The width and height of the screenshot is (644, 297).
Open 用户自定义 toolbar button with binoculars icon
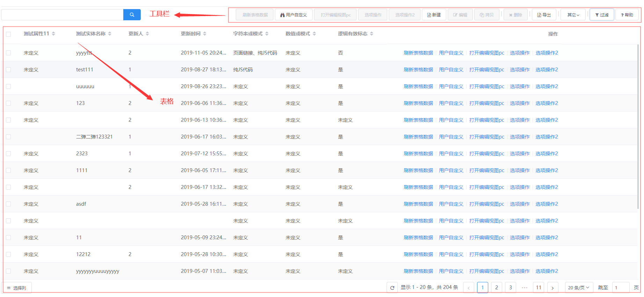point(293,15)
